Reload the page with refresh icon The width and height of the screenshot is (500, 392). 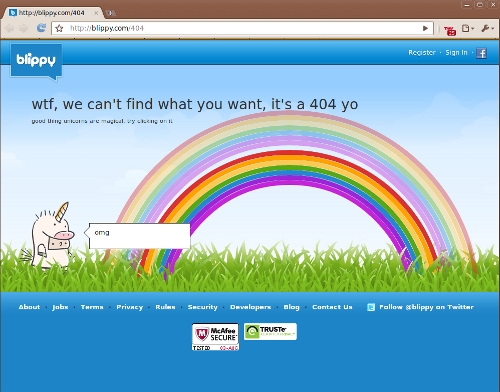click(x=41, y=28)
